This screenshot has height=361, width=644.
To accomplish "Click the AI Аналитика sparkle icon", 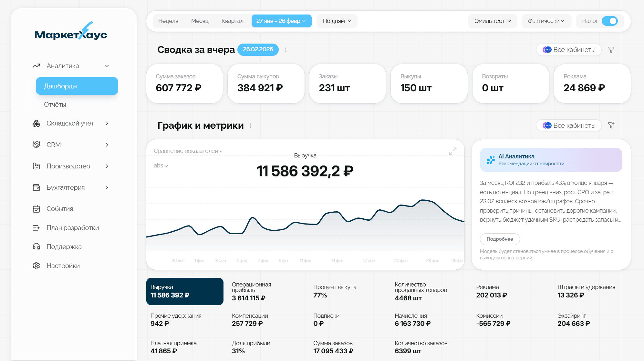I will (491, 160).
